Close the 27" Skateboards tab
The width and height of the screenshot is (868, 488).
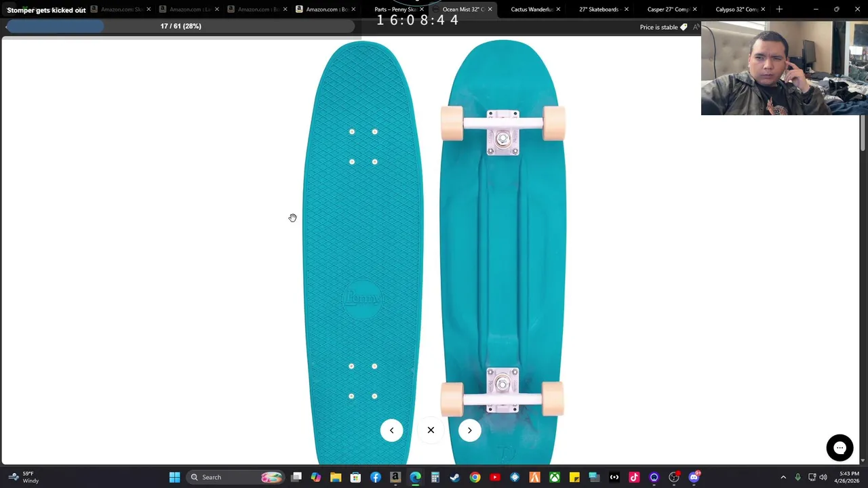coord(626,9)
